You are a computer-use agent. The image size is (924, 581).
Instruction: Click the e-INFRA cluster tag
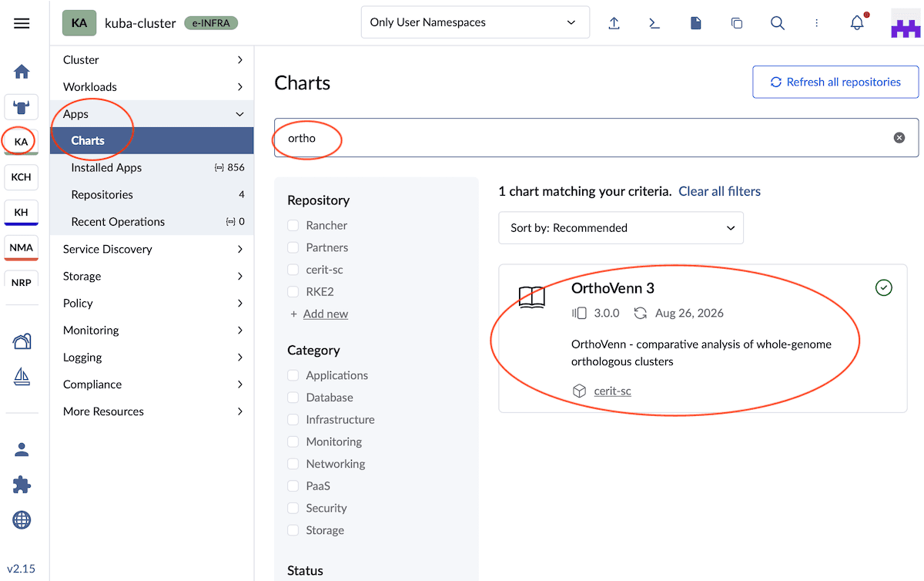tap(211, 22)
